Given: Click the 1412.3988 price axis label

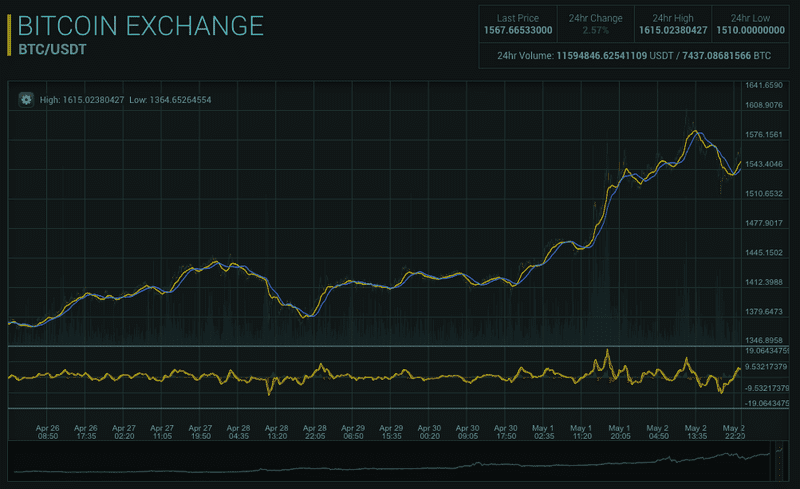Looking at the screenshot, I should click(764, 282).
